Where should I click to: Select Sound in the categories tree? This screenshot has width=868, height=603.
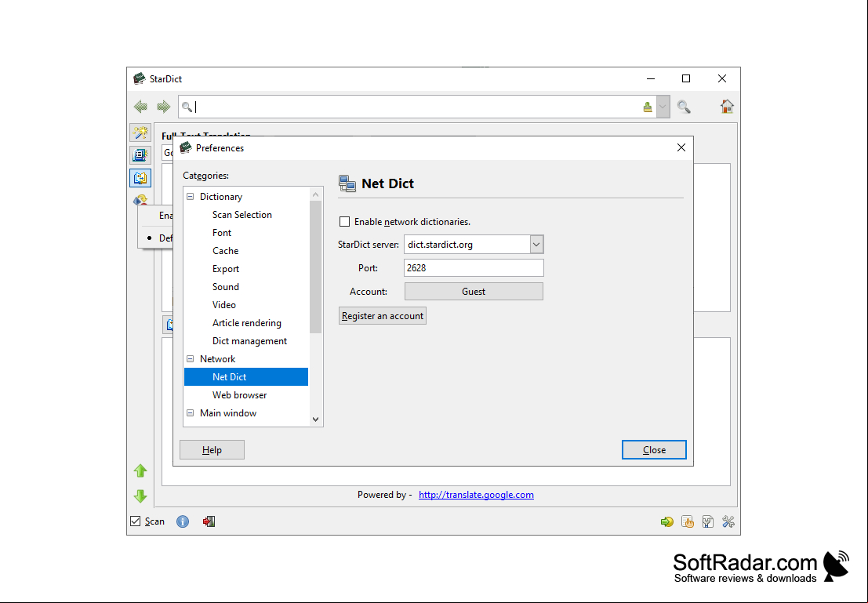coord(226,287)
